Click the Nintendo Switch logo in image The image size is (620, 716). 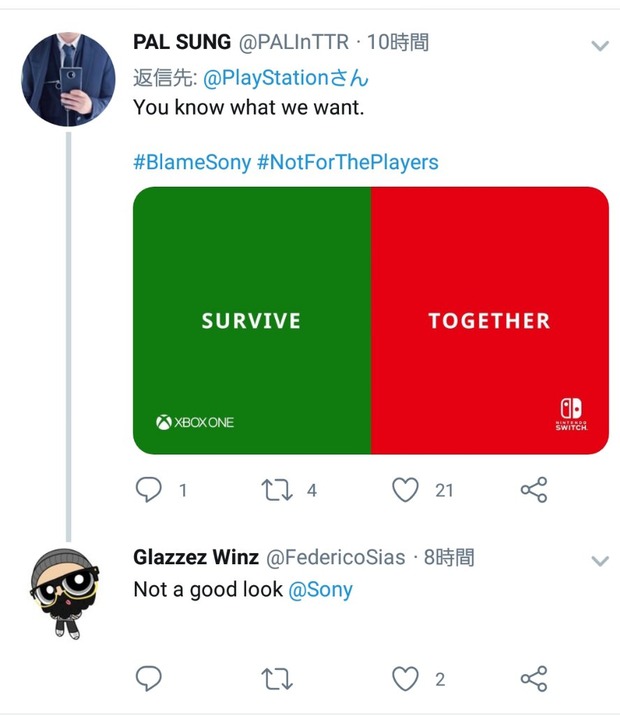coord(571,414)
